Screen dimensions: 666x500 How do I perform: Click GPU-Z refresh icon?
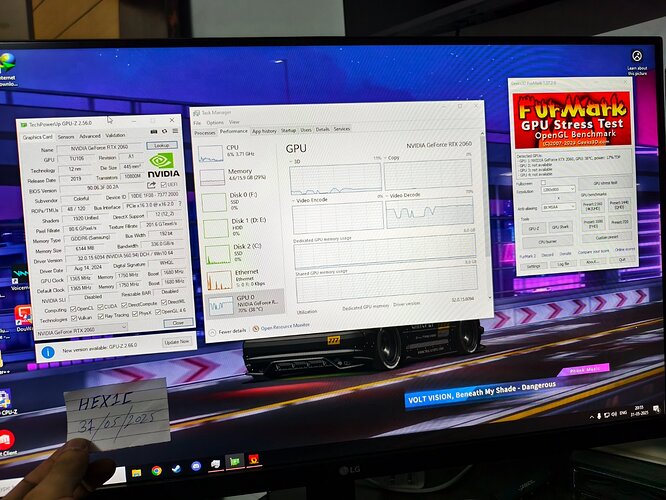(164, 131)
